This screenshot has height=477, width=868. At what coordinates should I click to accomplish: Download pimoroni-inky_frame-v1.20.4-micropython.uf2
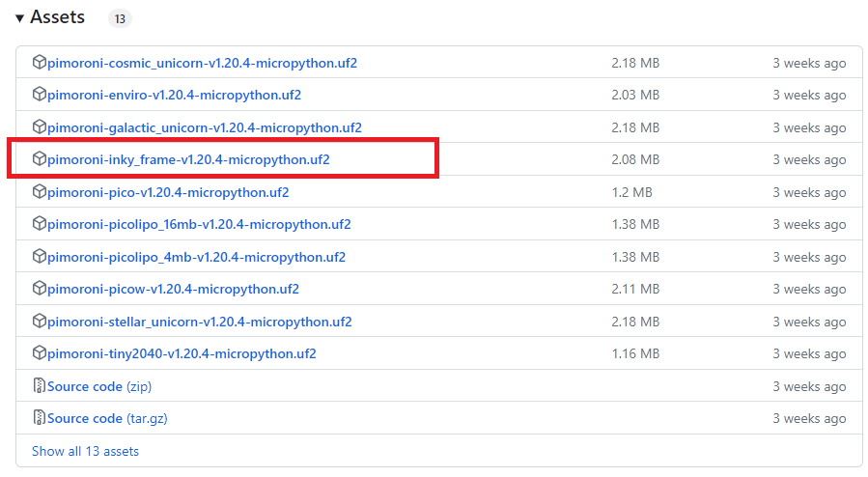coord(188,160)
